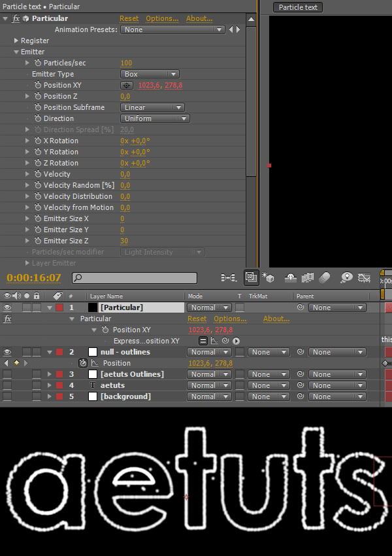The image size is (392, 556).
Task: Click the Composition Mini-Flowchart icon
Action: [x=229, y=277]
